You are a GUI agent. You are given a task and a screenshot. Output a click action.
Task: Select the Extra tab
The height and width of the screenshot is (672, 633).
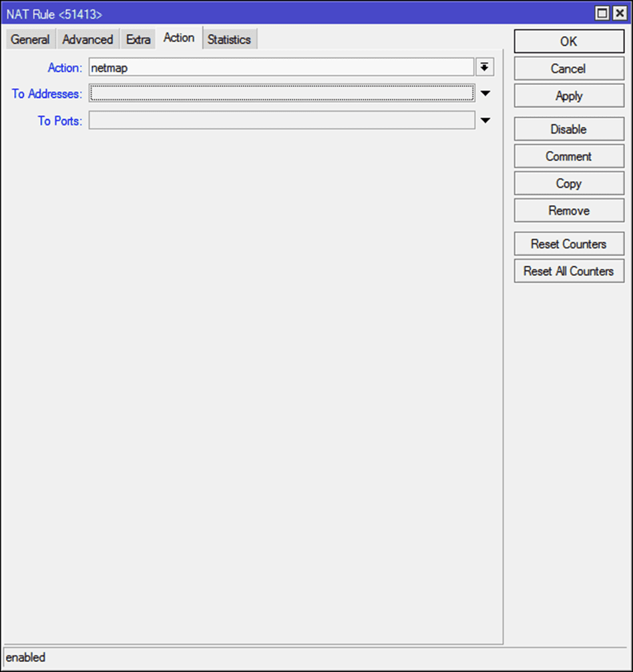pyautogui.click(x=138, y=39)
